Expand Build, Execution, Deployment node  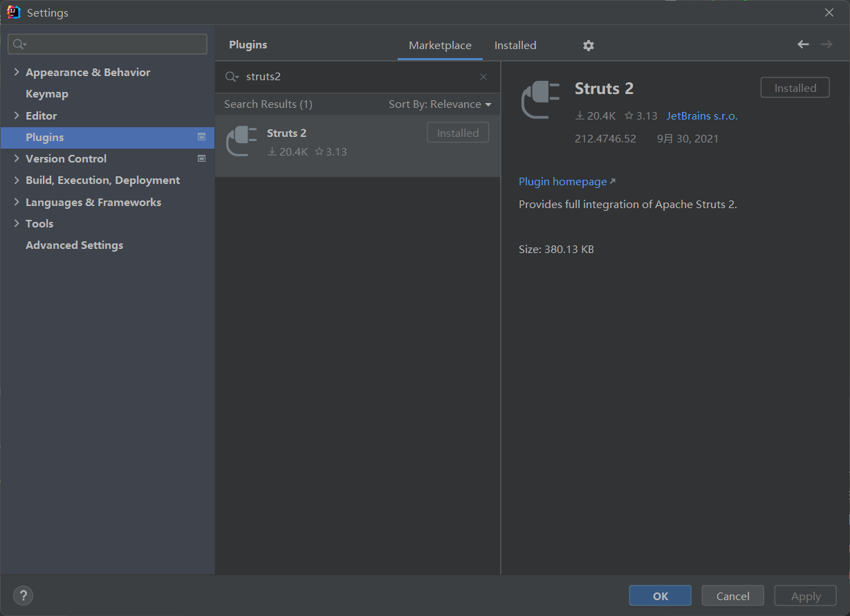17,180
